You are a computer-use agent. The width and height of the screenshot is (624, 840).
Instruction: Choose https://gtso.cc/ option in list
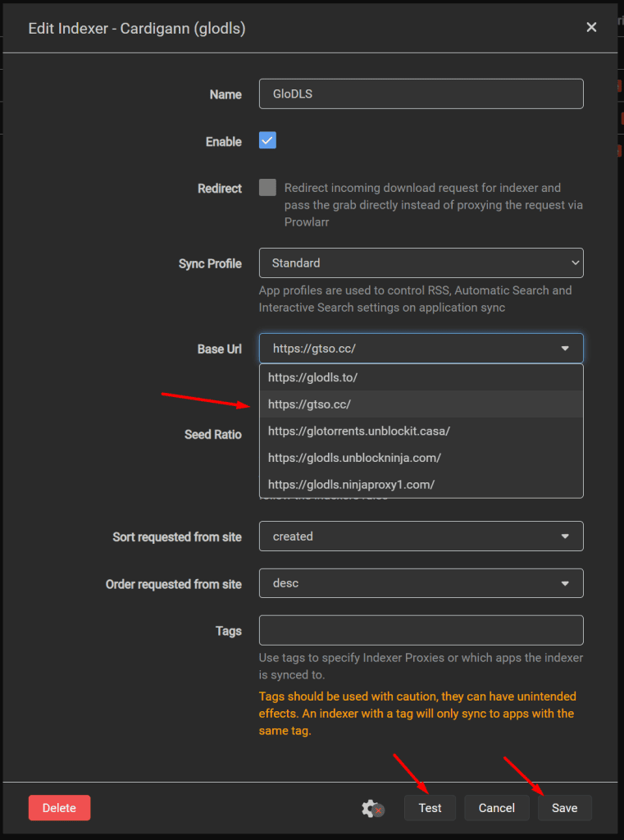(309, 404)
